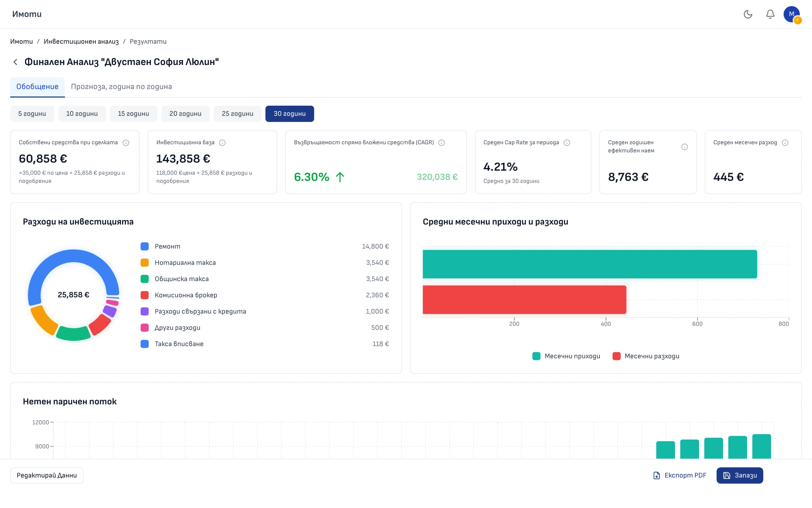Click the red Комисионна брокер swatch
The image size is (812, 508).
144,295
